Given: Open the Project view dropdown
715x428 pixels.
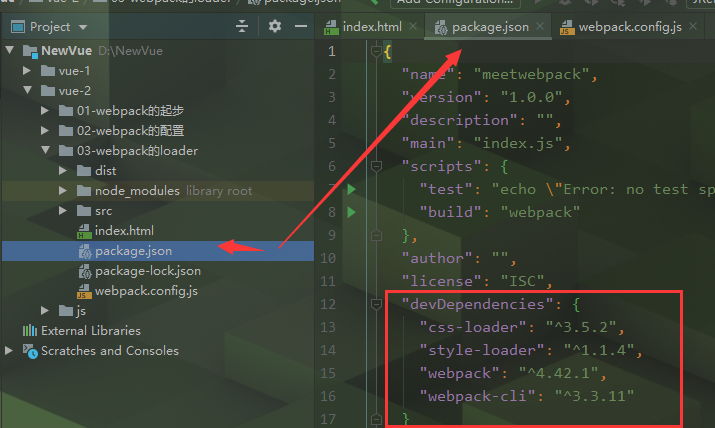Looking at the screenshot, I should tap(83, 27).
